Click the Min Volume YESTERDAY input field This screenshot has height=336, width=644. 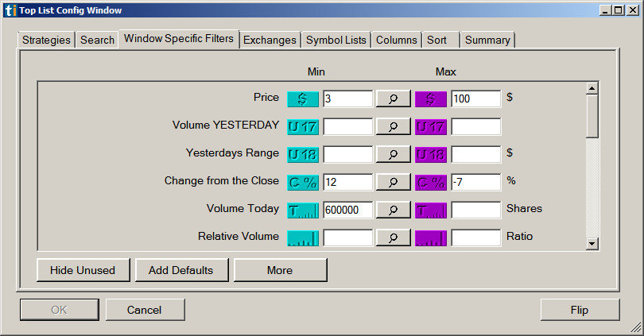[347, 127]
